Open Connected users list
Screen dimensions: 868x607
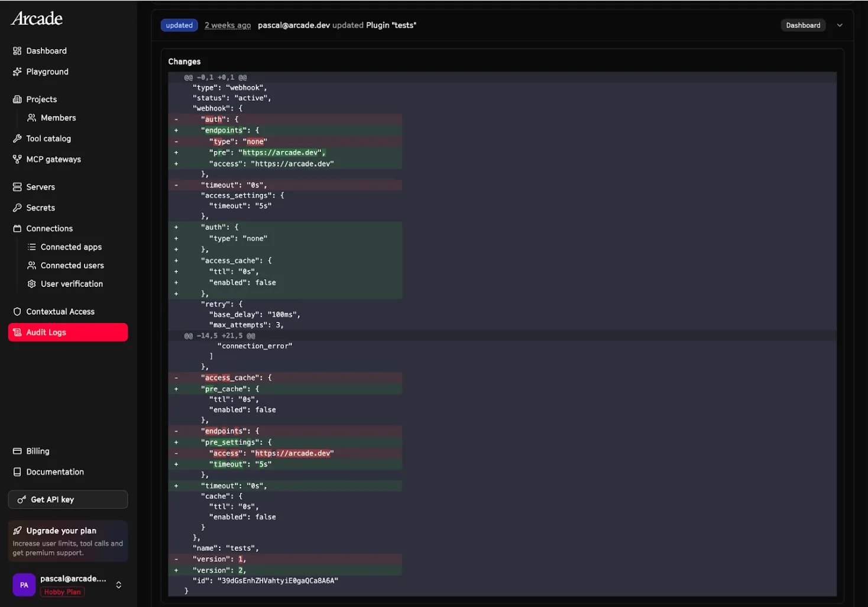click(x=72, y=265)
